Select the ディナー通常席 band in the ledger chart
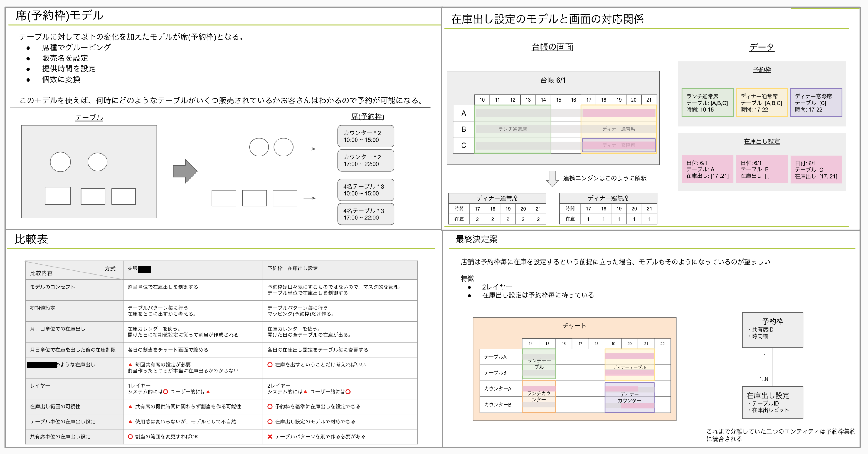 point(619,129)
